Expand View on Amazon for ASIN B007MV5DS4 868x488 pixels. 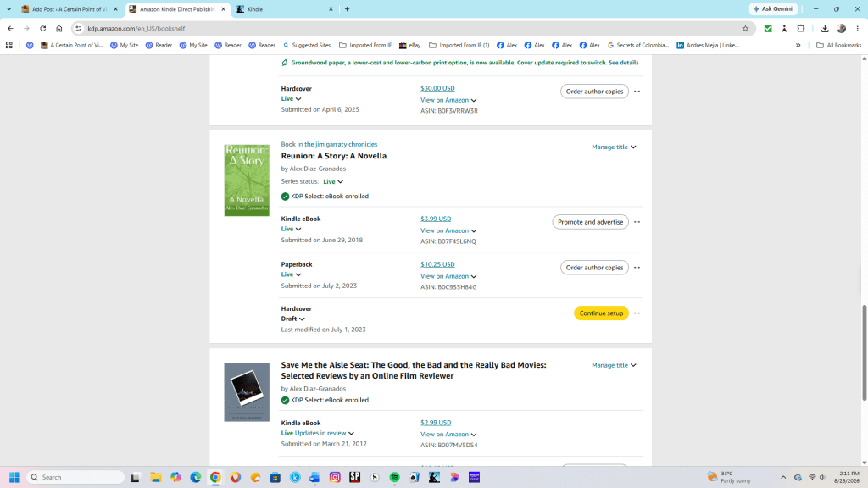tap(448, 435)
